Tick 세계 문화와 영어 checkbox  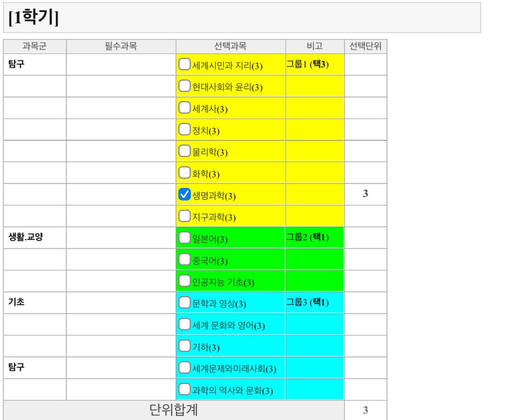tap(184, 324)
